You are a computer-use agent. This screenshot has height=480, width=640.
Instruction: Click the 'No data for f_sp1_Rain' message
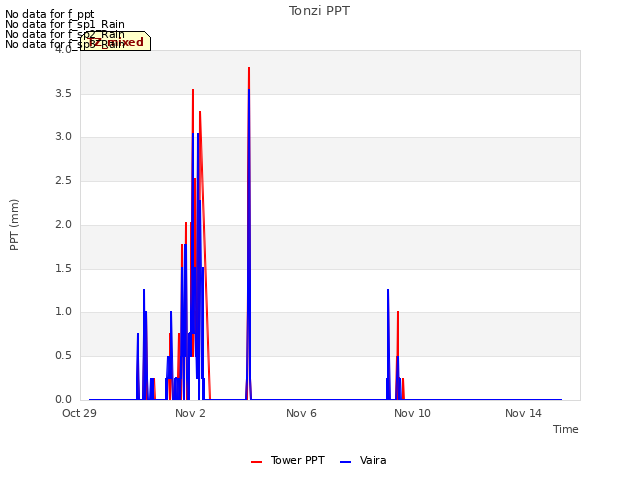coord(65,24)
